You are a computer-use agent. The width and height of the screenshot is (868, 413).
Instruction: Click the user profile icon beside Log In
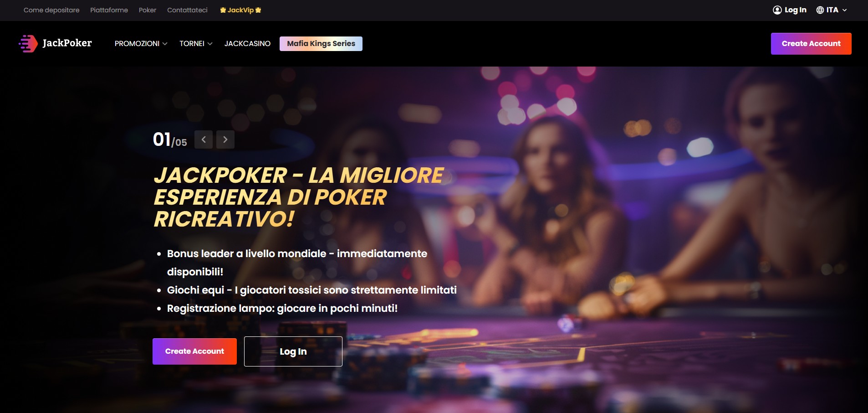pos(777,10)
